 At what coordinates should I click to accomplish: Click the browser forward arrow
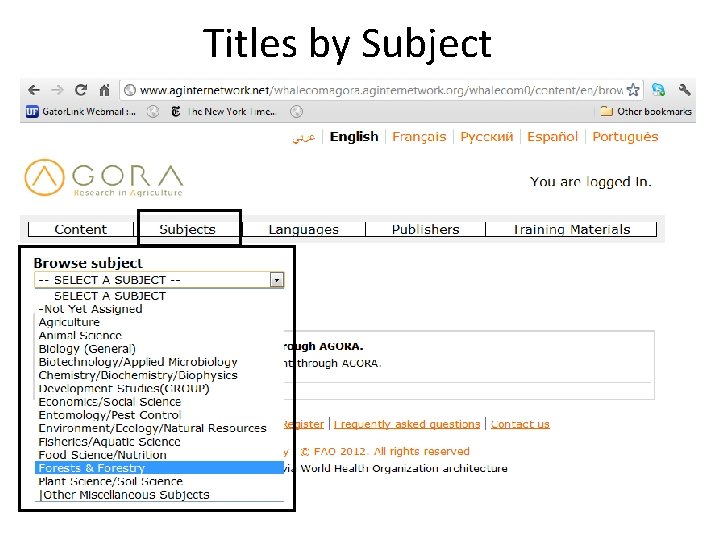click(x=57, y=90)
